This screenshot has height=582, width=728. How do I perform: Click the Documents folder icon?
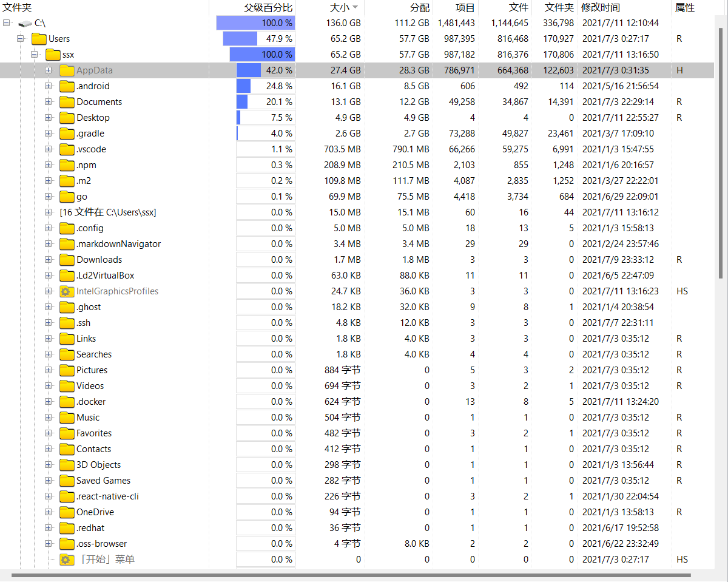tap(67, 102)
